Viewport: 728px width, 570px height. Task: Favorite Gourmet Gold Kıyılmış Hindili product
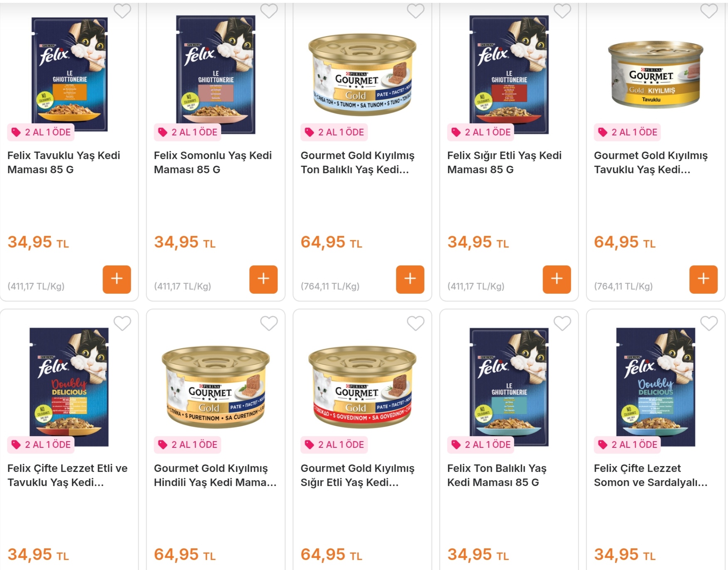pyautogui.click(x=269, y=323)
